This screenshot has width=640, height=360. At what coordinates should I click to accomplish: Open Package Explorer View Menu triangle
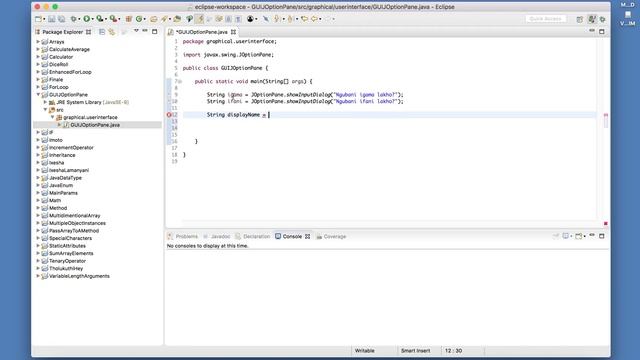point(136,31)
